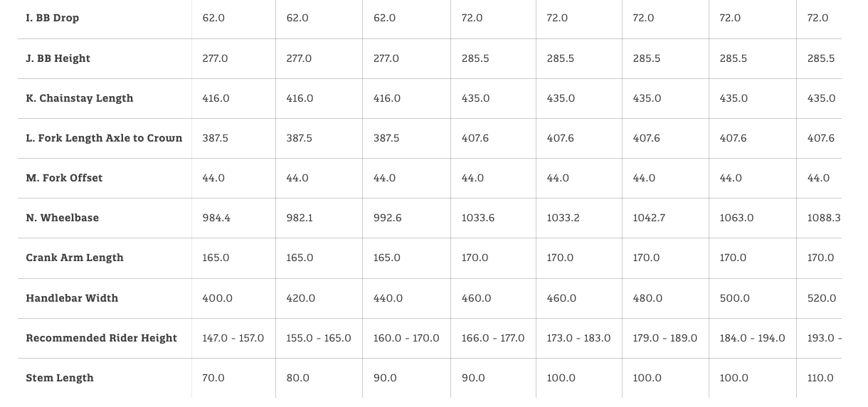Select the 'Stem Length' row label
Screen dimensions: 868x407
[x=60, y=378]
